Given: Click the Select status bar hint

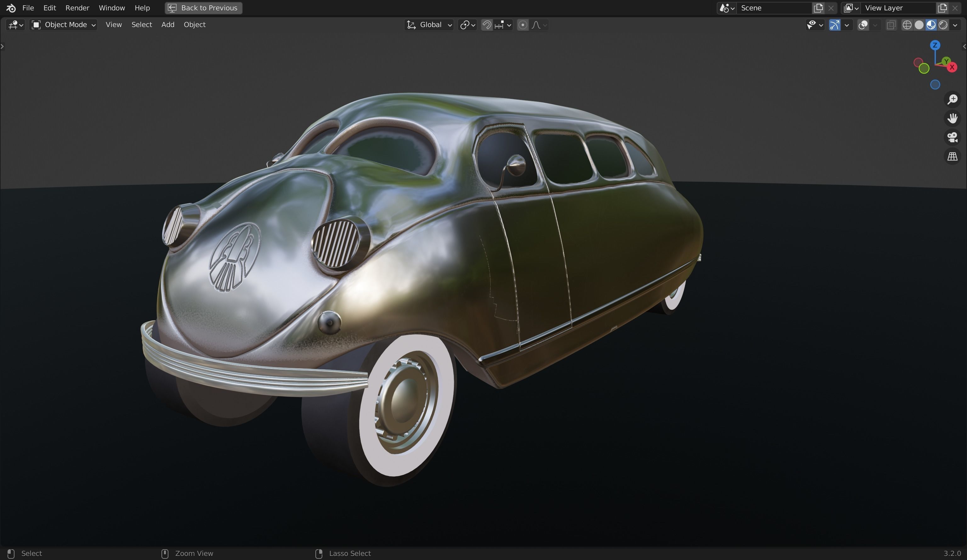Looking at the screenshot, I should point(31,553).
